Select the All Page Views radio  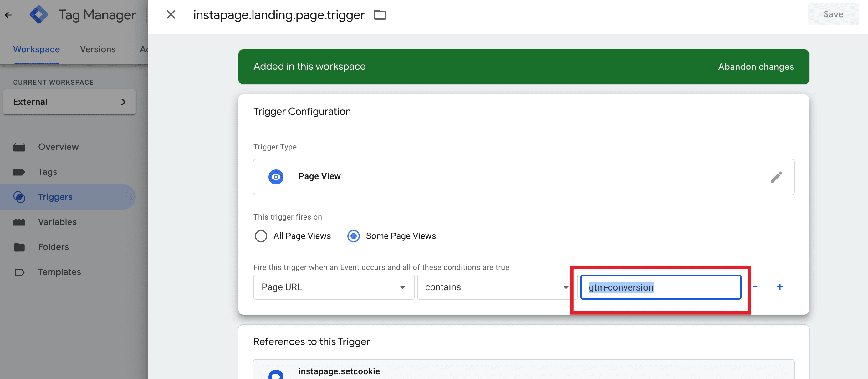[x=261, y=236]
